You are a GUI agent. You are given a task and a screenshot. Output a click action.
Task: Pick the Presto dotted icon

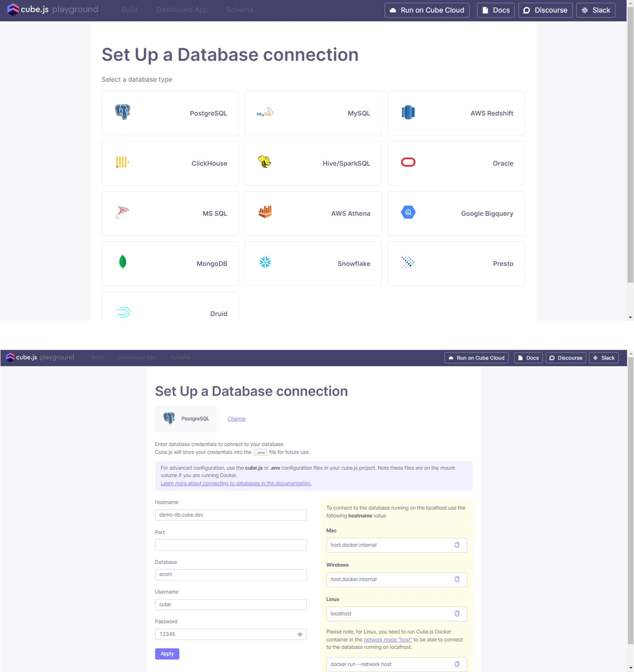[x=408, y=262]
